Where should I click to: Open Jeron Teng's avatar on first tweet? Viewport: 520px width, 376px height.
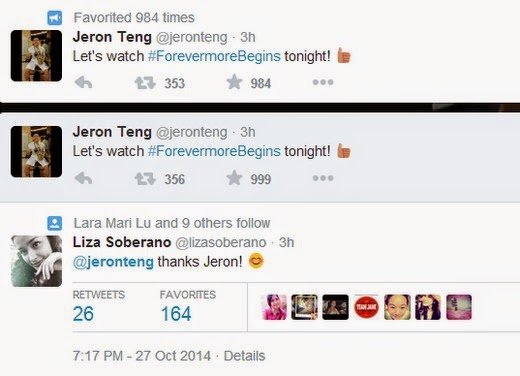[36, 56]
